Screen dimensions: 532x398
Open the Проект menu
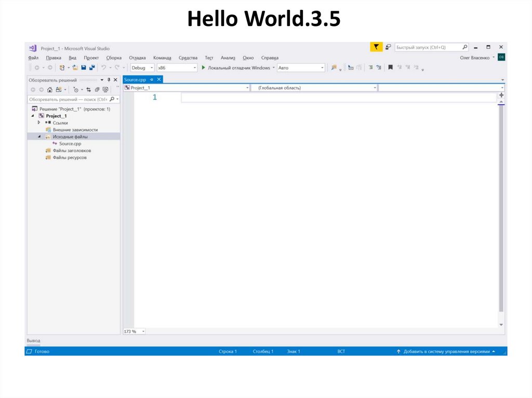click(91, 58)
